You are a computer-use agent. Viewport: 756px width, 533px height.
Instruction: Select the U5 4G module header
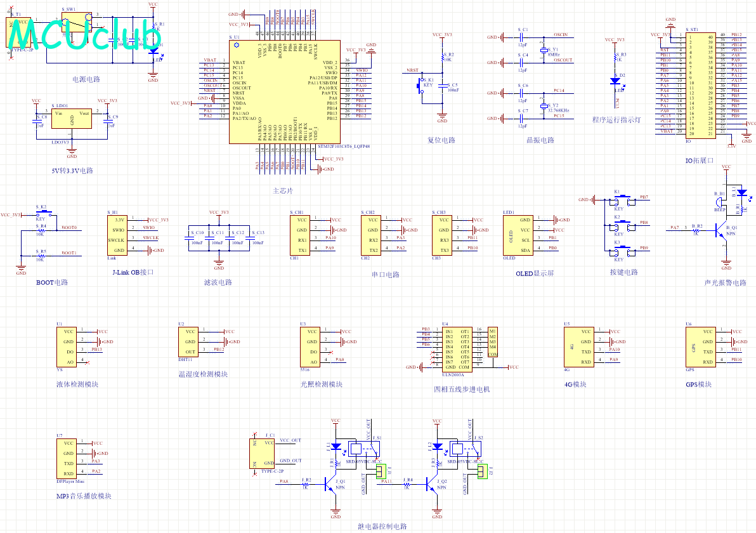578,347
